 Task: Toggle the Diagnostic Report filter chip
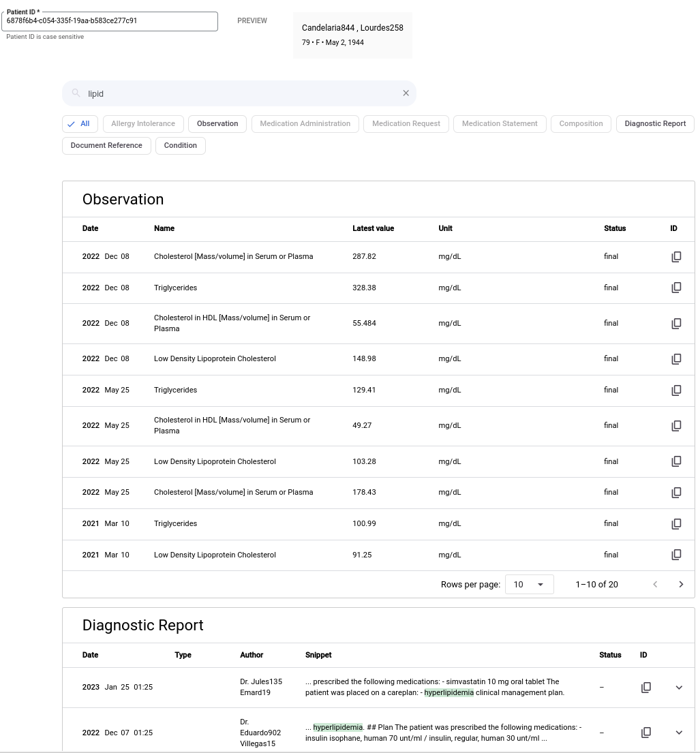655,124
